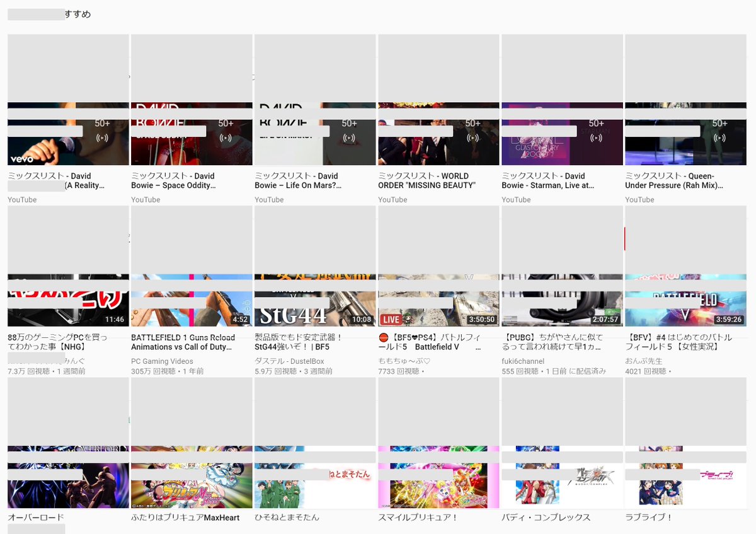Click mix radio icon on Life On Mars thumbnail
This screenshot has height=534, width=756.
tap(349, 137)
